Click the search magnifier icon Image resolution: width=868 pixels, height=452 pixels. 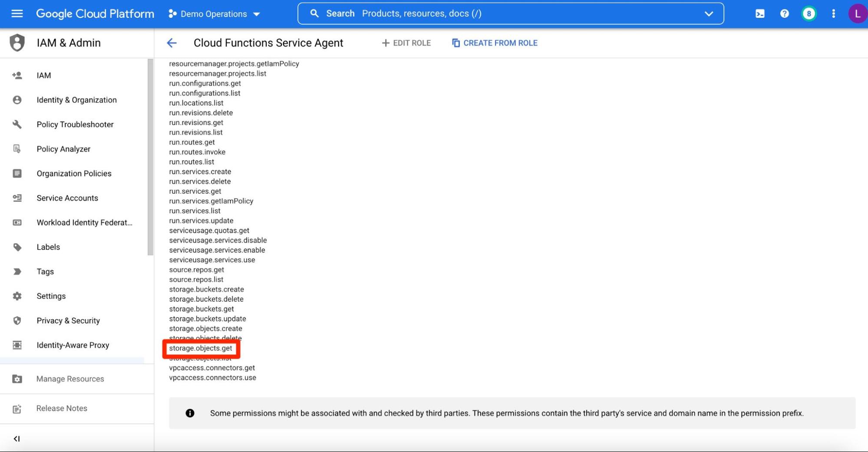tap(314, 13)
